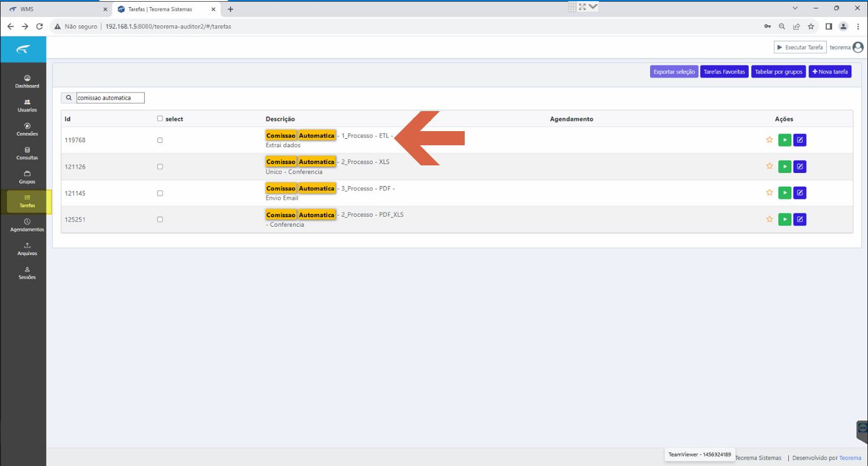Screen dimensions: 868x466
Task: Check the box for task 125251
Action: (160, 219)
